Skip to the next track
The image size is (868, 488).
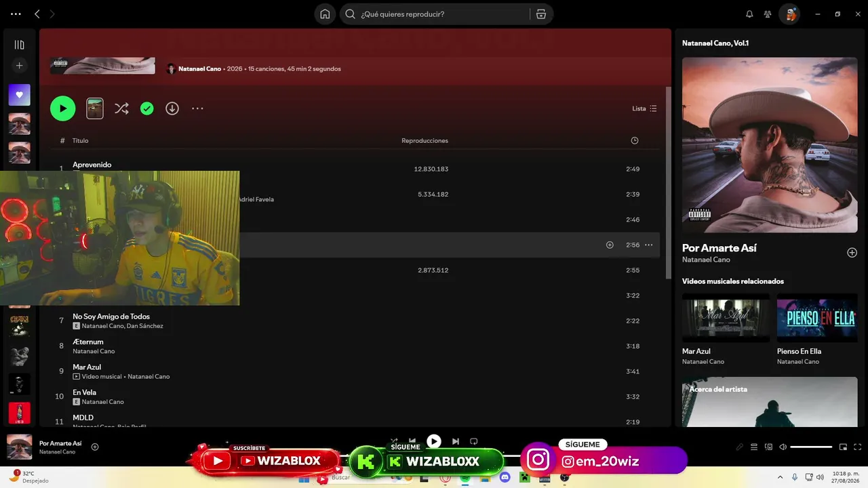[456, 441]
